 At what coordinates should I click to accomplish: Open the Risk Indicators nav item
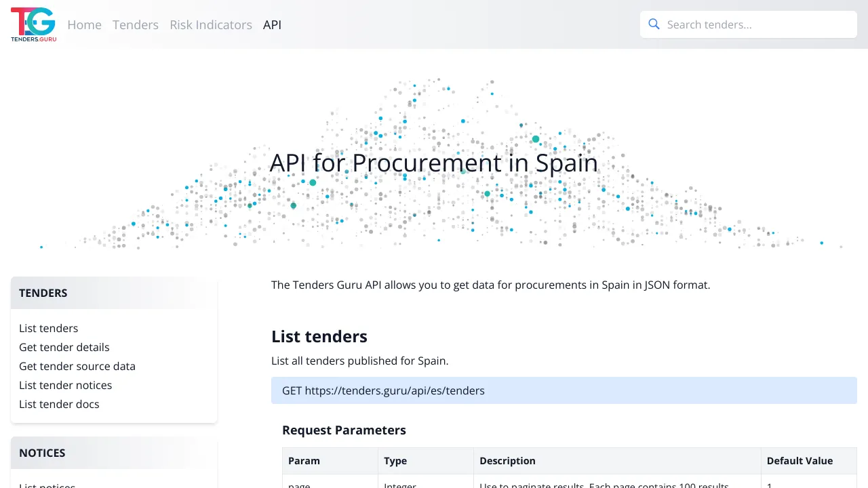coord(211,24)
